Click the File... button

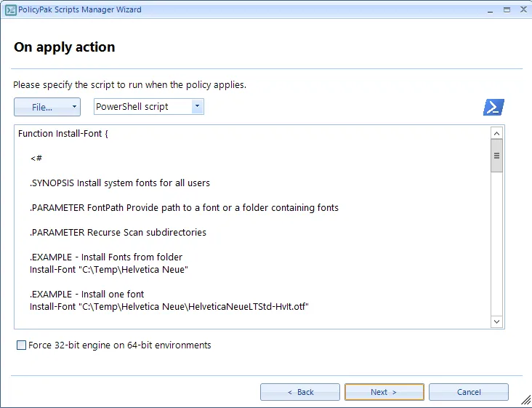[41, 107]
